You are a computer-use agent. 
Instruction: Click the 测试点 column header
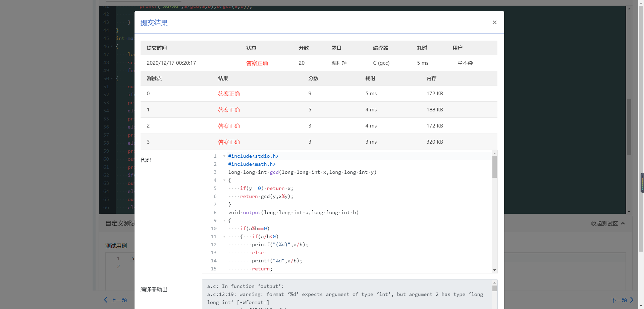(154, 79)
